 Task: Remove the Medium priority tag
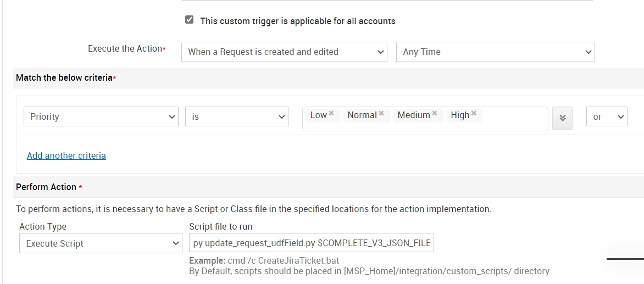[x=435, y=113]
